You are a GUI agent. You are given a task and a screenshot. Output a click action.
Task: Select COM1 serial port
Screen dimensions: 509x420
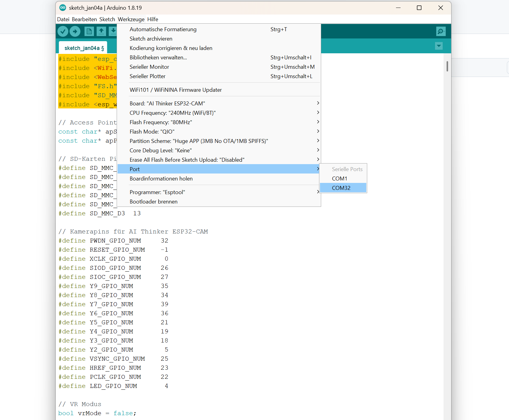340,179
